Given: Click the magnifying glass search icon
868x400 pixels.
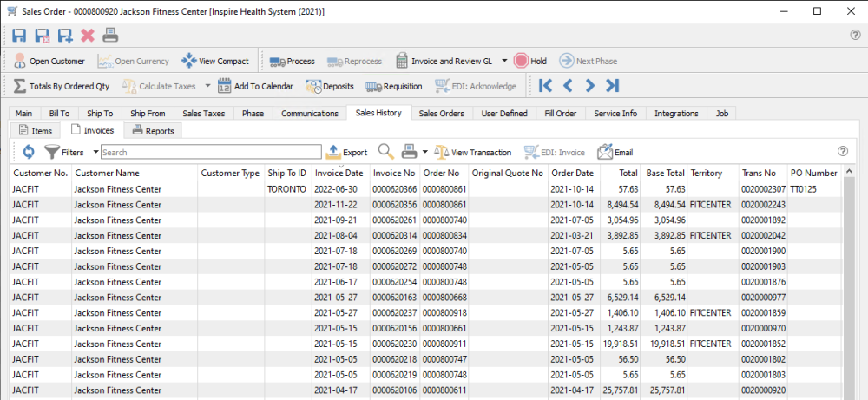Looking at the screenshot, I should point(385,152).
